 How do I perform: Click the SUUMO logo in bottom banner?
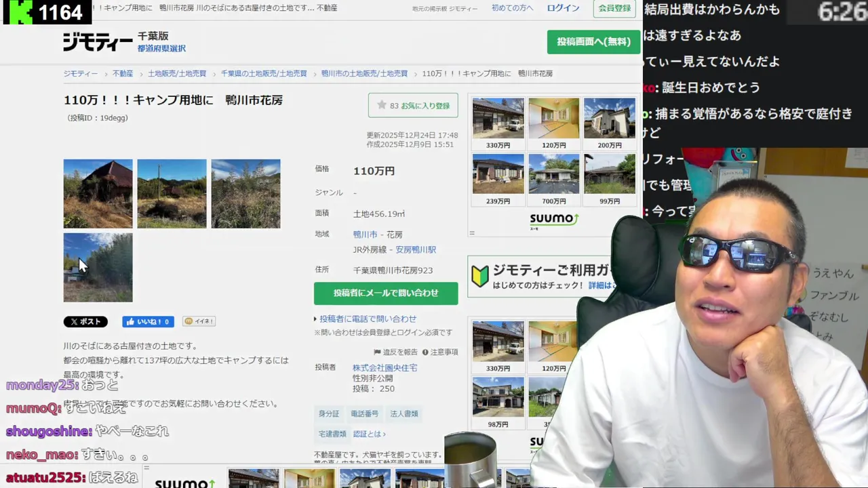click(184, 482)
